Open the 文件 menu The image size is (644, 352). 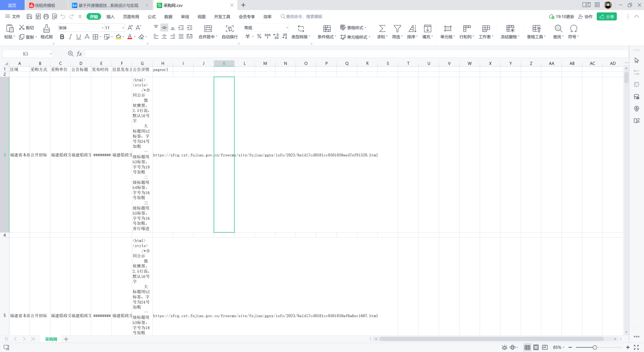tap(13, 16)
